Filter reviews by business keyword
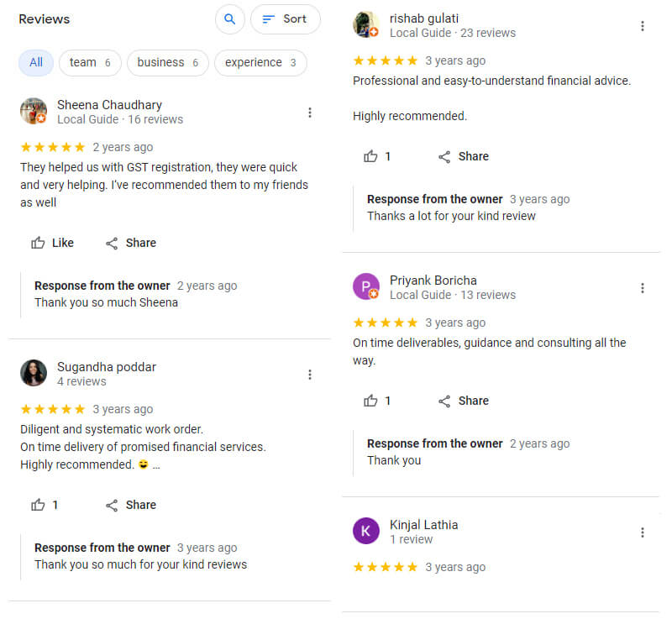Viewport: 672px width, 619px height. 167,62
